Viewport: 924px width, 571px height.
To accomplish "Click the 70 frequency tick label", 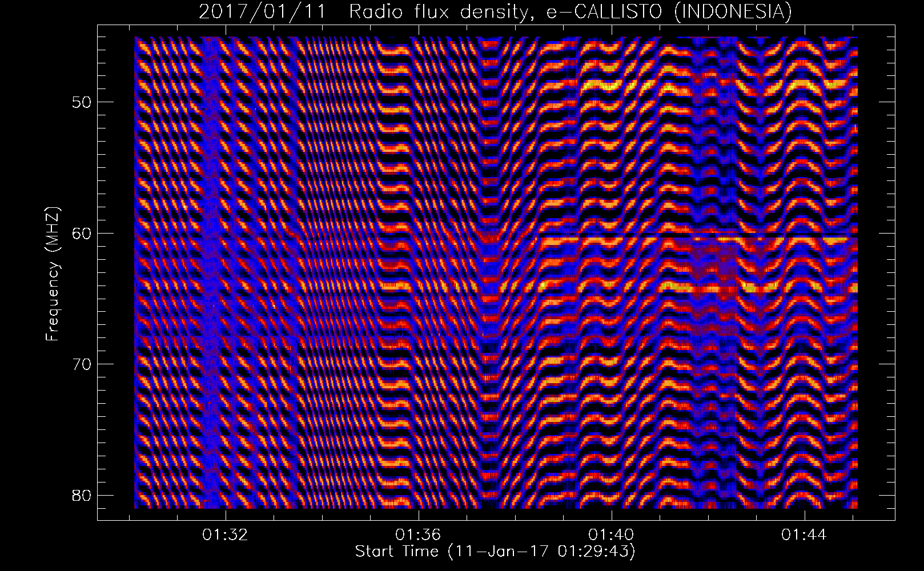I will pos(82,364).
